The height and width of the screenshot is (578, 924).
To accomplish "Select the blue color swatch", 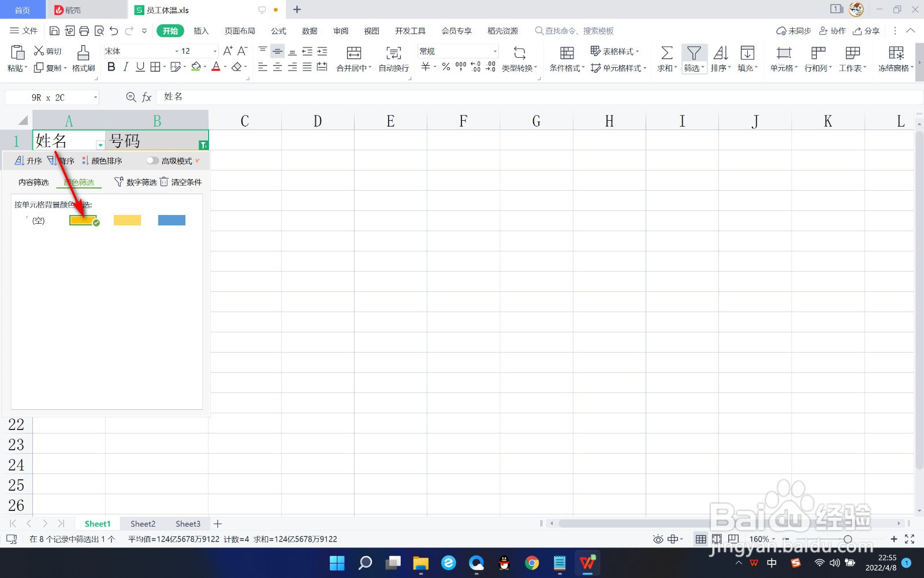I will point(172,220).
